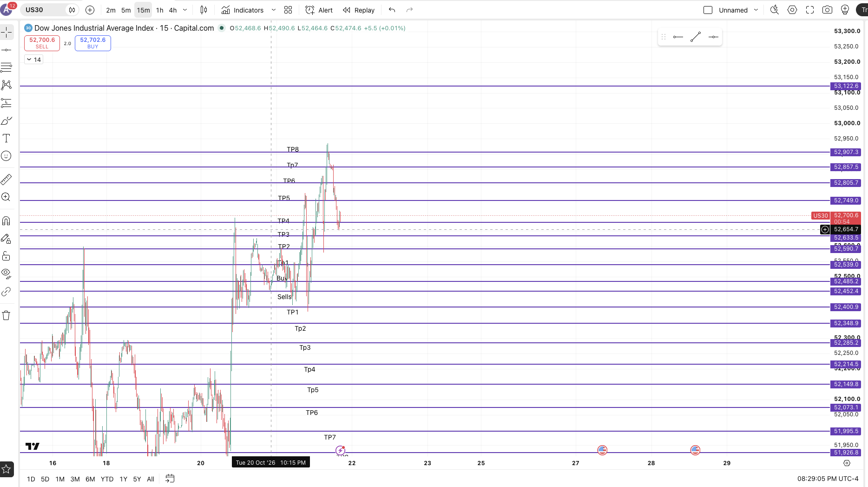Toggle the Unnamed layout checkbox square
The image size is (868, 487).
point(708,10)
